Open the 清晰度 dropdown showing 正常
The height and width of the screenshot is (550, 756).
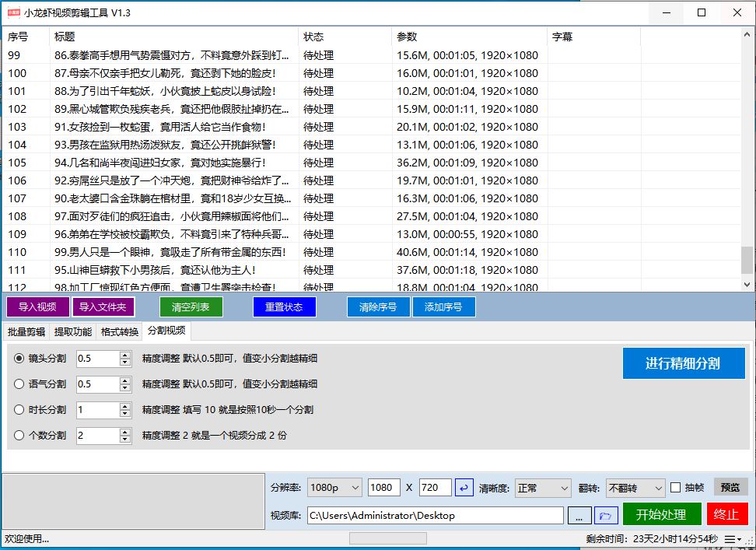pos(543,487)
